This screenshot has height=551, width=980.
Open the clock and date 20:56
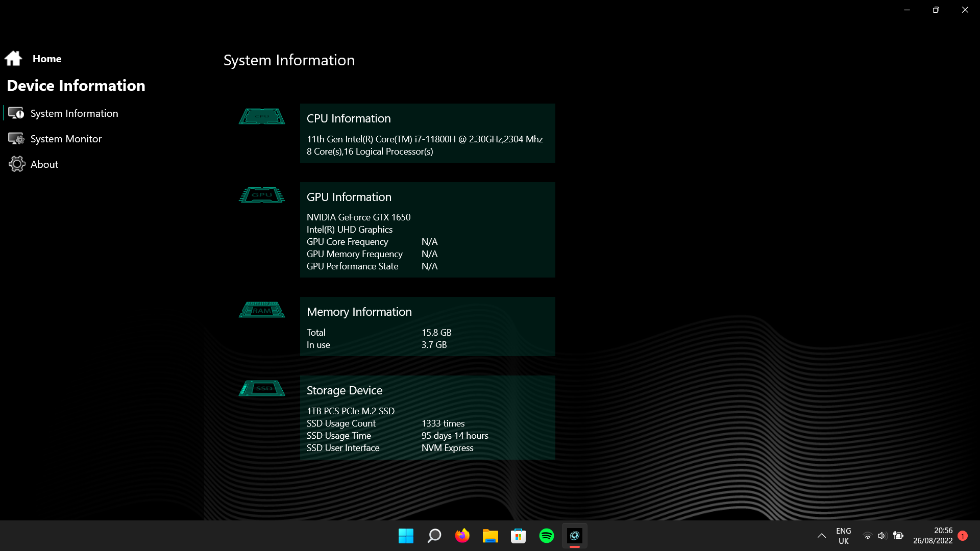[933, 536]
